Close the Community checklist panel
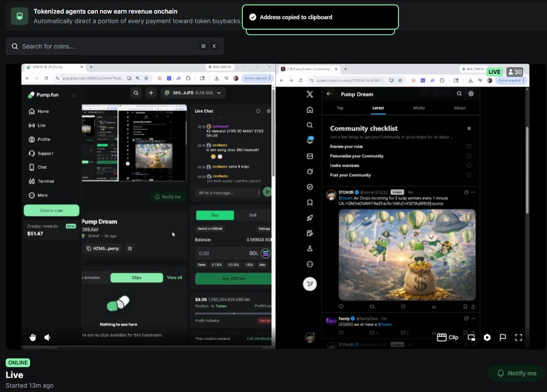Viewport: 547px width, 392px height. 469,129
